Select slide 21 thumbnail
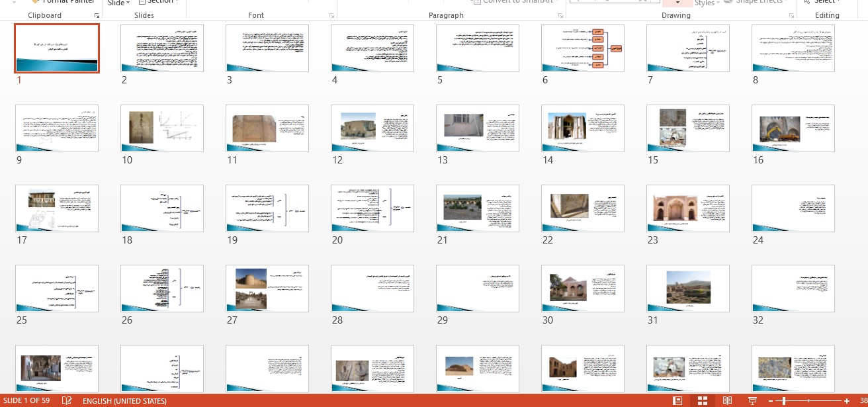 point(478,208)
